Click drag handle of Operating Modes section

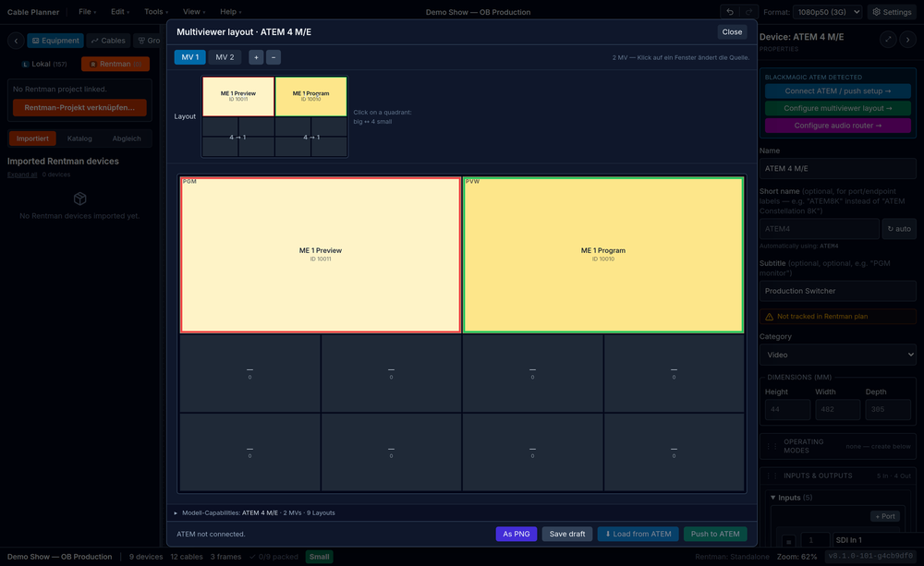[x=772, y=446]
